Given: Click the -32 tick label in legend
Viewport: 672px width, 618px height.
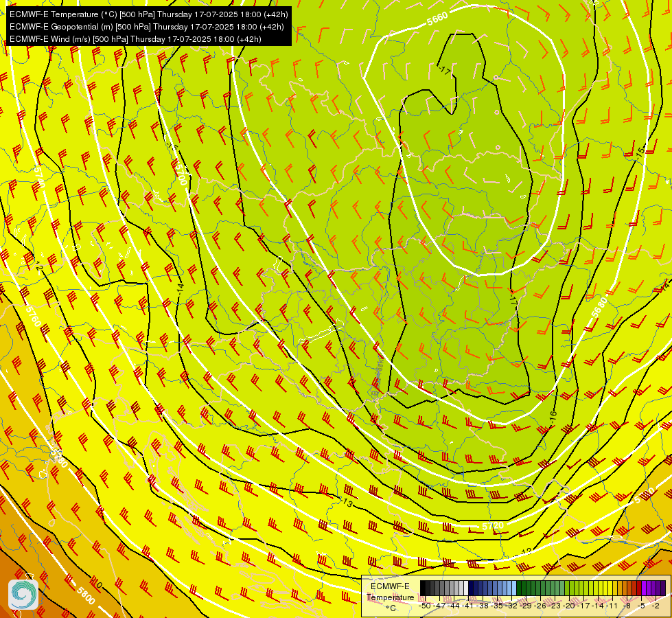Looking at the screenshot, I should [511, 606].
